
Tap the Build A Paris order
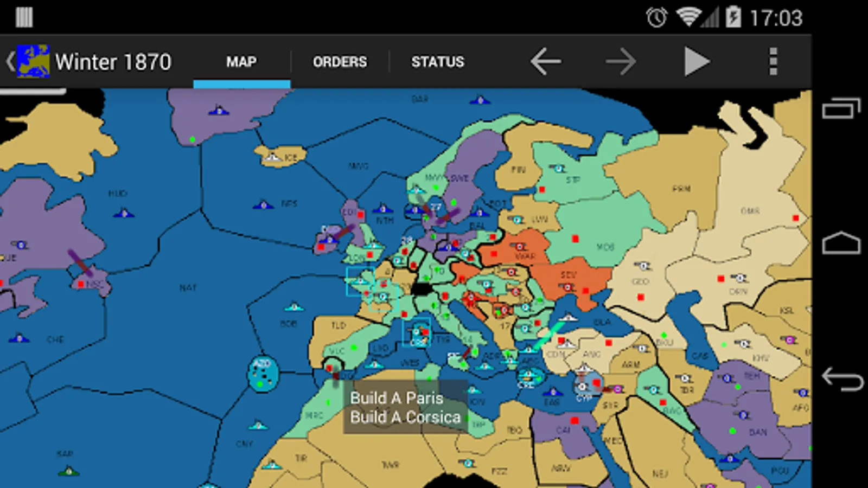pos(397,398)
